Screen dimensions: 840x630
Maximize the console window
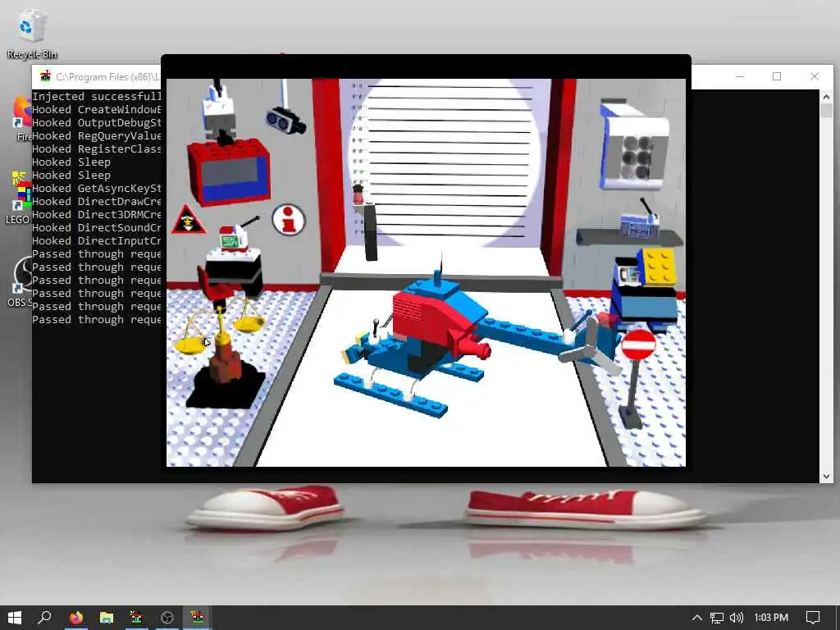[x=777, y=76]
